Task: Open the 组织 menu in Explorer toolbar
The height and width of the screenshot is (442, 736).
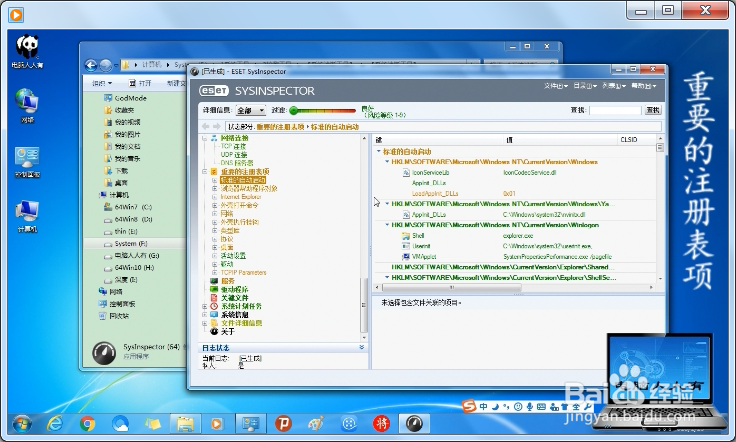Action: pyautogui.click(x=102, y=83)
